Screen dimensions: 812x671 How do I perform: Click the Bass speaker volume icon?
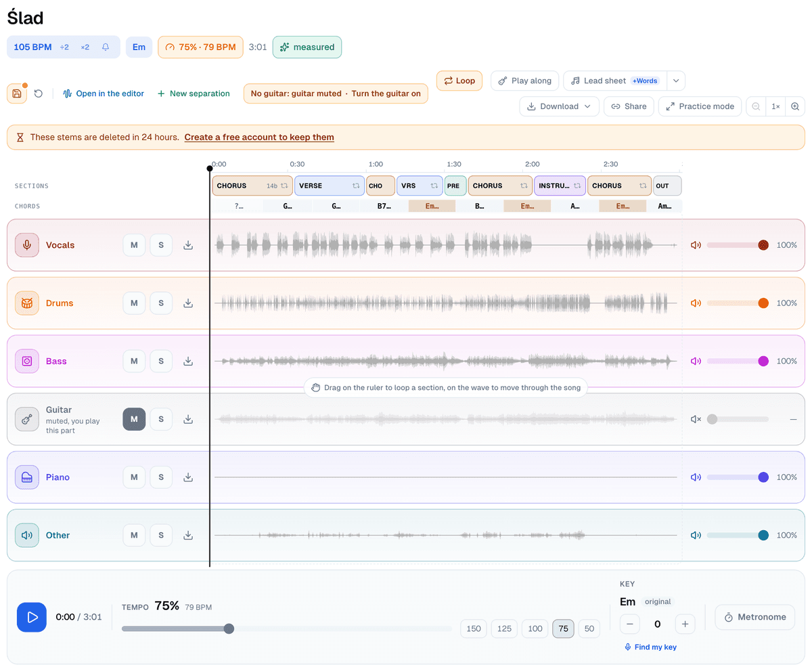point(696,361)
